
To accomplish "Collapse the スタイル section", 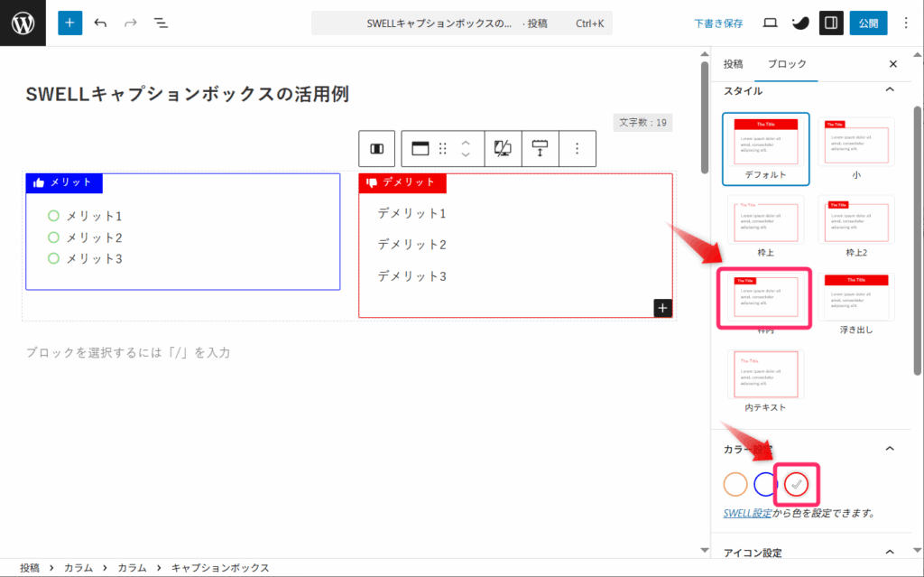I will [889, 90].
